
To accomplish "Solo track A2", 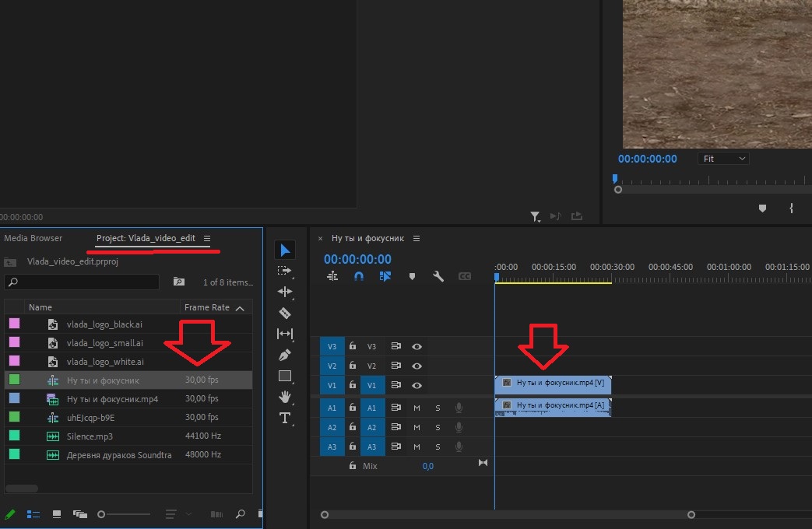I will 438,428.
